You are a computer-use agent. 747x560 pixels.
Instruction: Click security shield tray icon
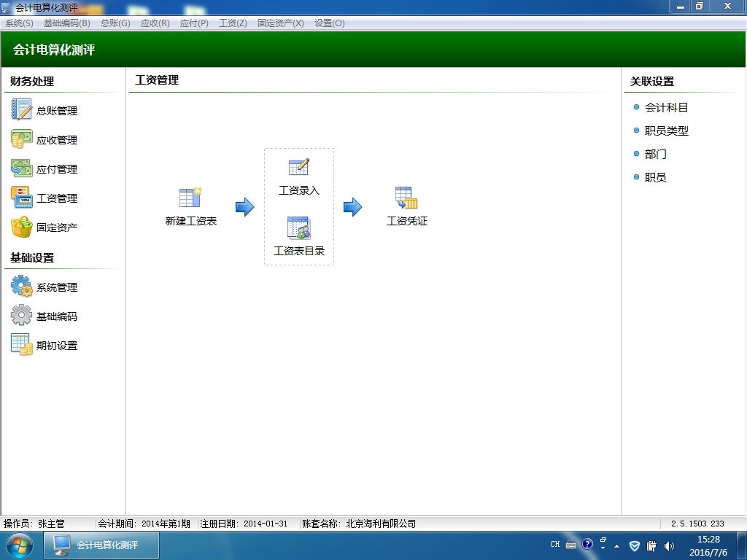[635, 545]
